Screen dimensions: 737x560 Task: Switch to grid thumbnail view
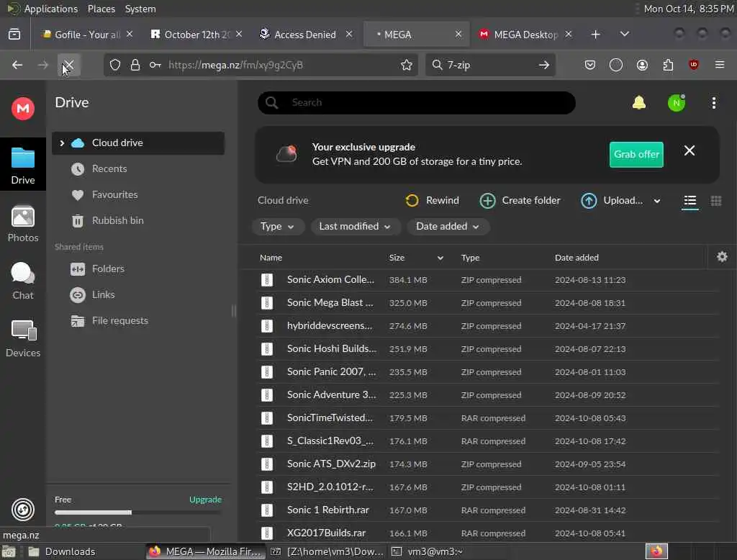pyautogui.click(x=716, y=201)
